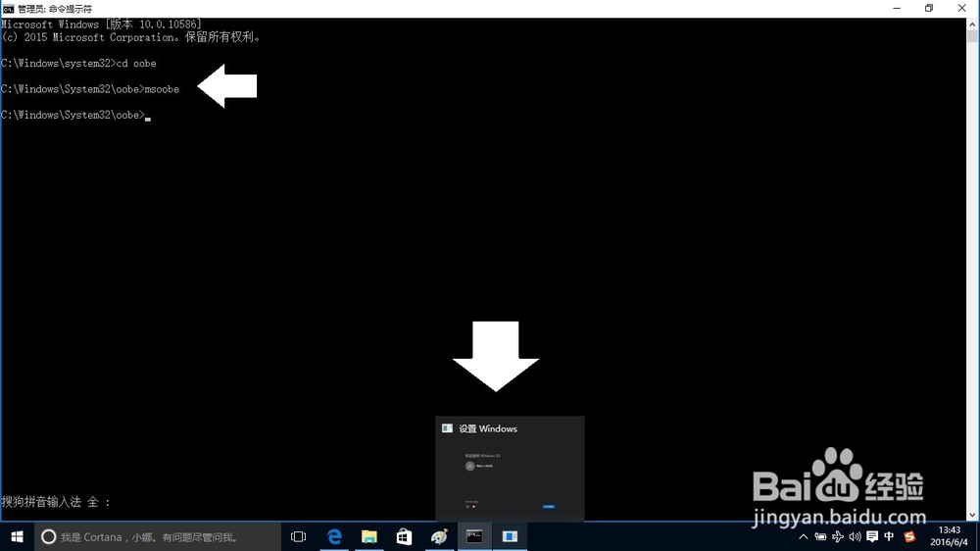
Task: Toggle the 中 input language indicator
Action: (x=890, y=536)
